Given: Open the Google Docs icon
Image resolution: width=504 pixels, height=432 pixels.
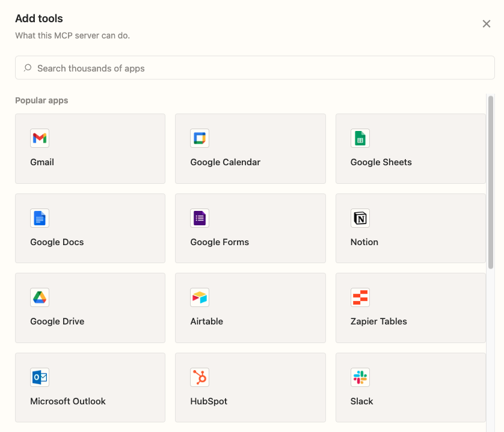Looking at the screenshot, I should [x=40, y=218].
